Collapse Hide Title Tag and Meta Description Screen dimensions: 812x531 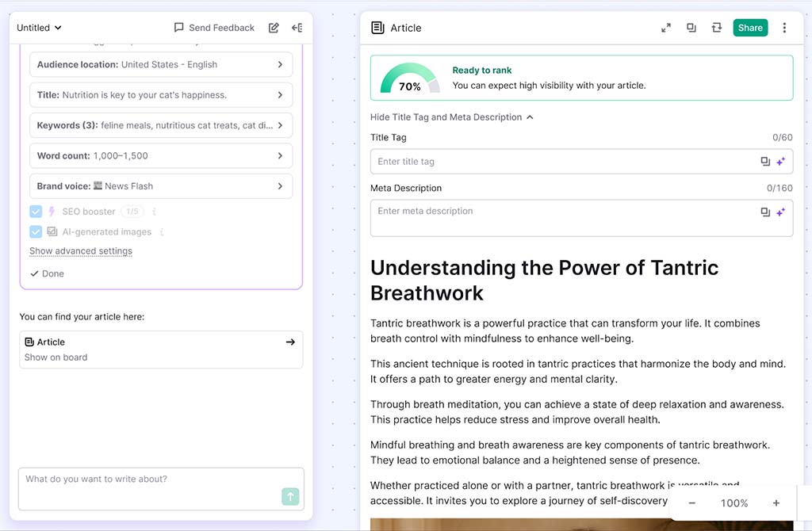tap(452, 117)
